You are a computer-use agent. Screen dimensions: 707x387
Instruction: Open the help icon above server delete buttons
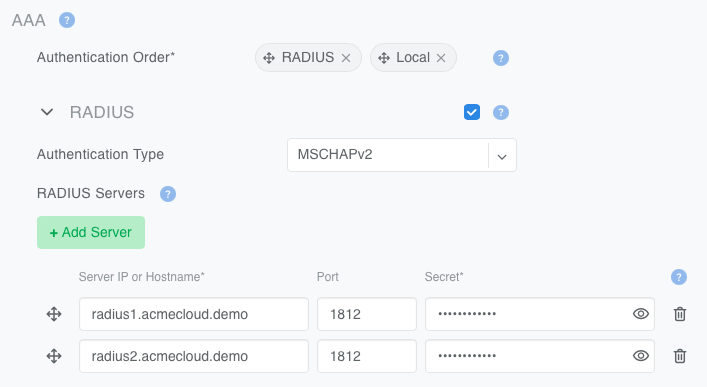point(679,277)
